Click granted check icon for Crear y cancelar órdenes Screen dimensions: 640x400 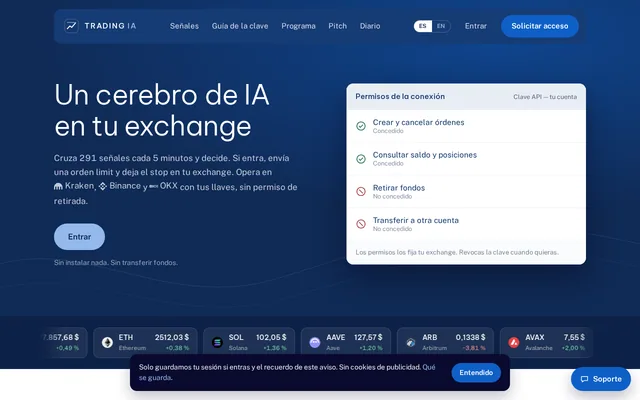[361, 126]
